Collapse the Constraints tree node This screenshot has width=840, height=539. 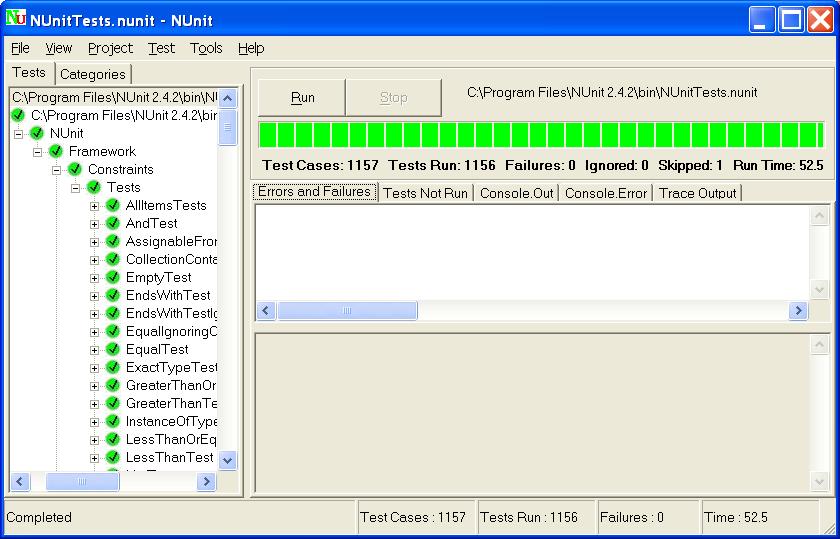pos(56,170)
